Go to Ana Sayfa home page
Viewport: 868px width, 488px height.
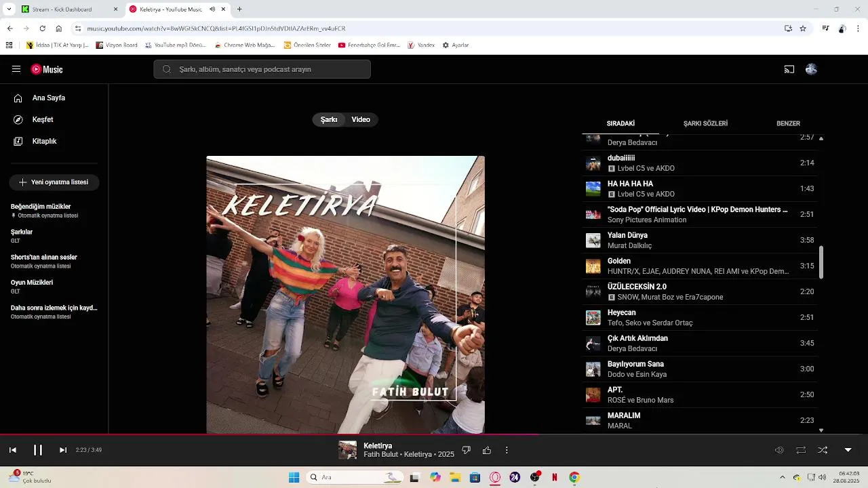49,98
